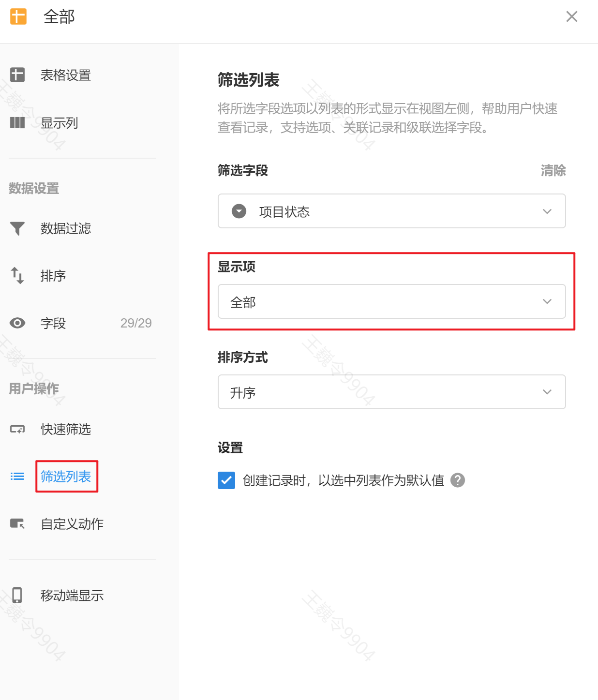Open the 排序方式 升序 dropdown
Screen dimensions: 598x700
pyautogui.click(x=391, y=392)
